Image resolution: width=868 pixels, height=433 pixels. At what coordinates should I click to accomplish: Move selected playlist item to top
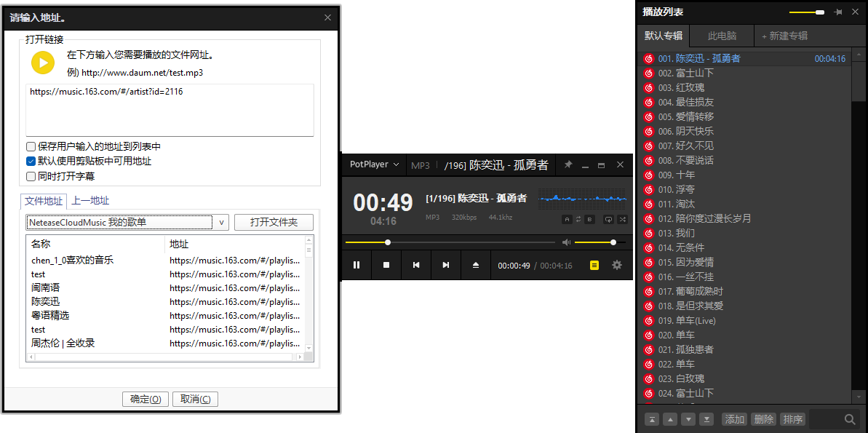pos(653,419)
